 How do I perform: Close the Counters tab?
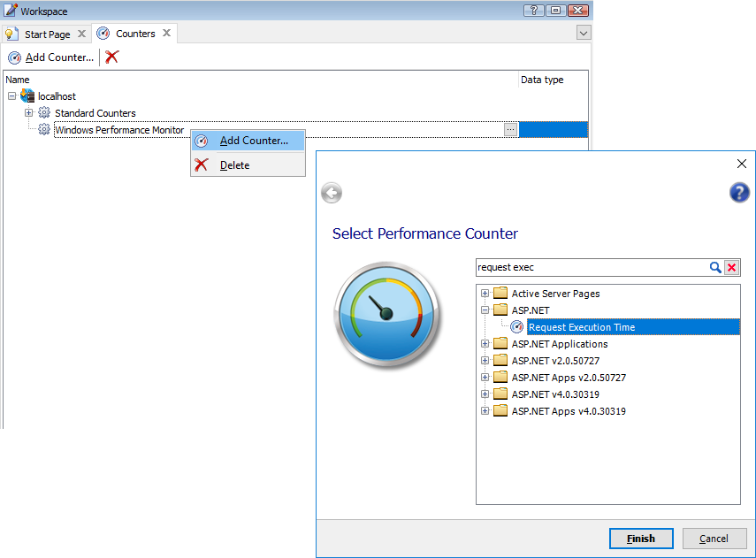pyautogui.click(x=166, y=33)
